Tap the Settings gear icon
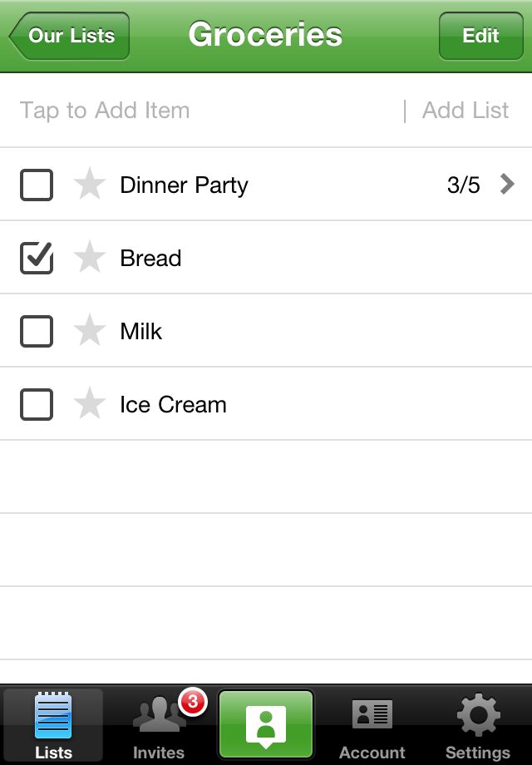Viewport: 532px width, 765px height. coord(478,715)
